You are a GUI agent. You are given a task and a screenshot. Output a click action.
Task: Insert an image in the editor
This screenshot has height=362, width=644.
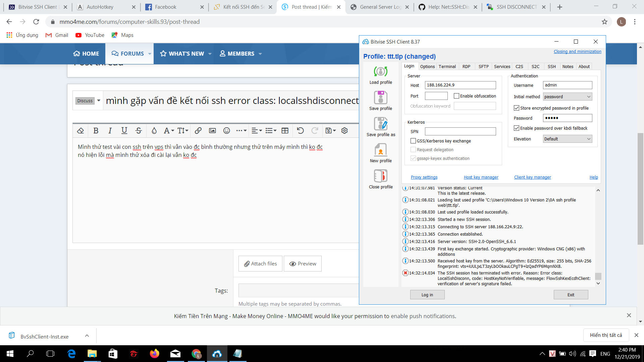[x=212, y=131]
